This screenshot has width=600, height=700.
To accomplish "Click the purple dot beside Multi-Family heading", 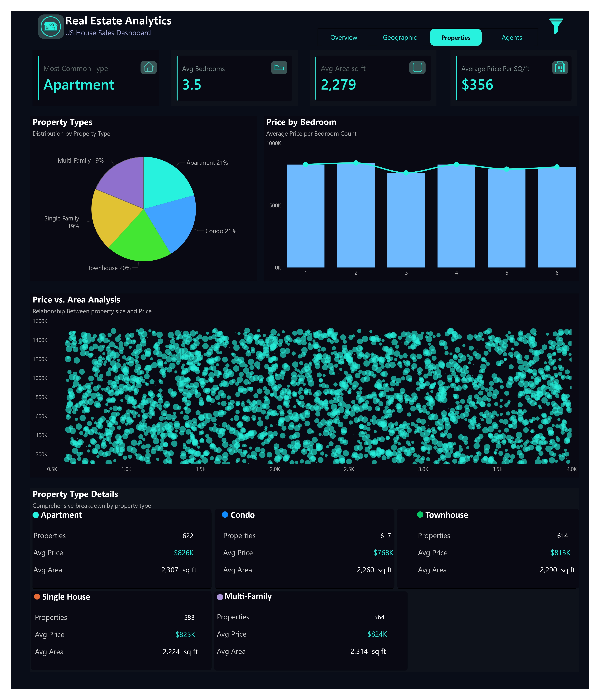I will (220, 597).
